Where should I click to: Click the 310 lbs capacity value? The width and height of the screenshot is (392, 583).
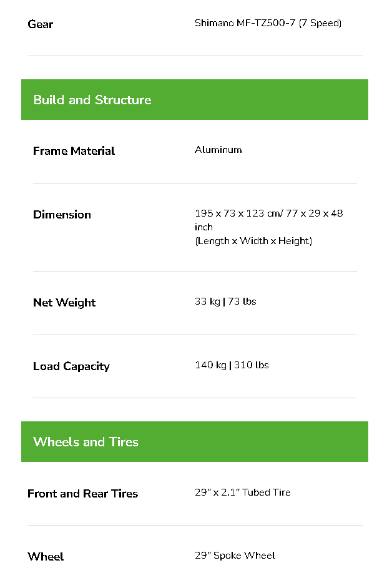[251, 365]
